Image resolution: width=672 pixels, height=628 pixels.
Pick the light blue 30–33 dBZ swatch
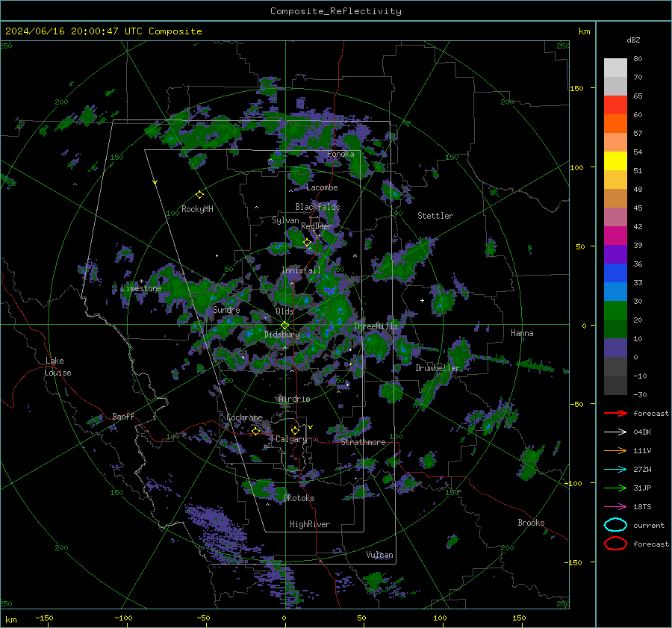click(x=615, y=291)
